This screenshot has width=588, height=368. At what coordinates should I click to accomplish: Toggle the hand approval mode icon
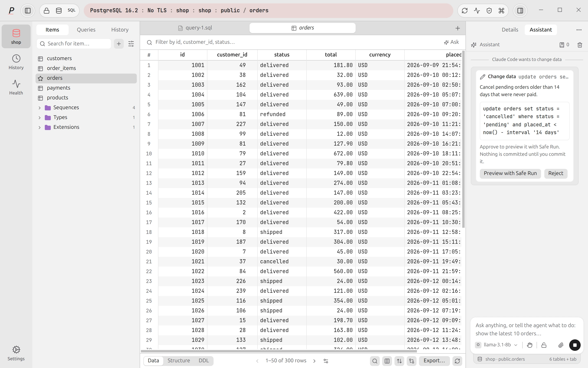point(530,345)
